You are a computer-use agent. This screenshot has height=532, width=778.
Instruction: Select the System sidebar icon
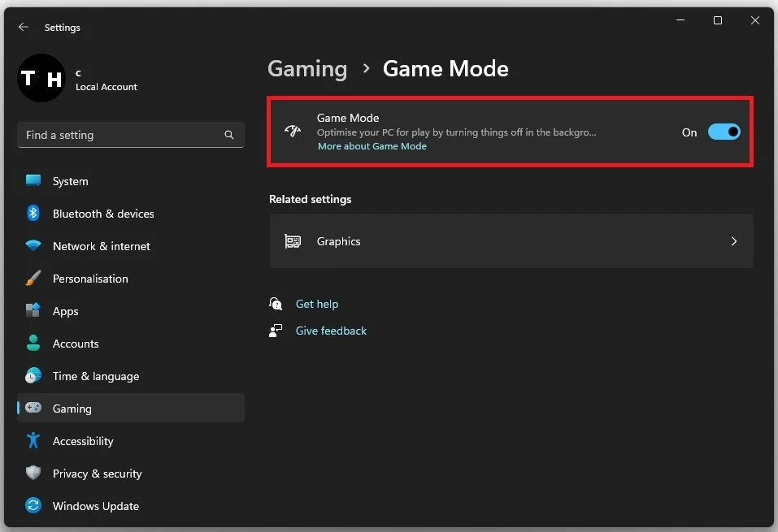coord(33,180)
